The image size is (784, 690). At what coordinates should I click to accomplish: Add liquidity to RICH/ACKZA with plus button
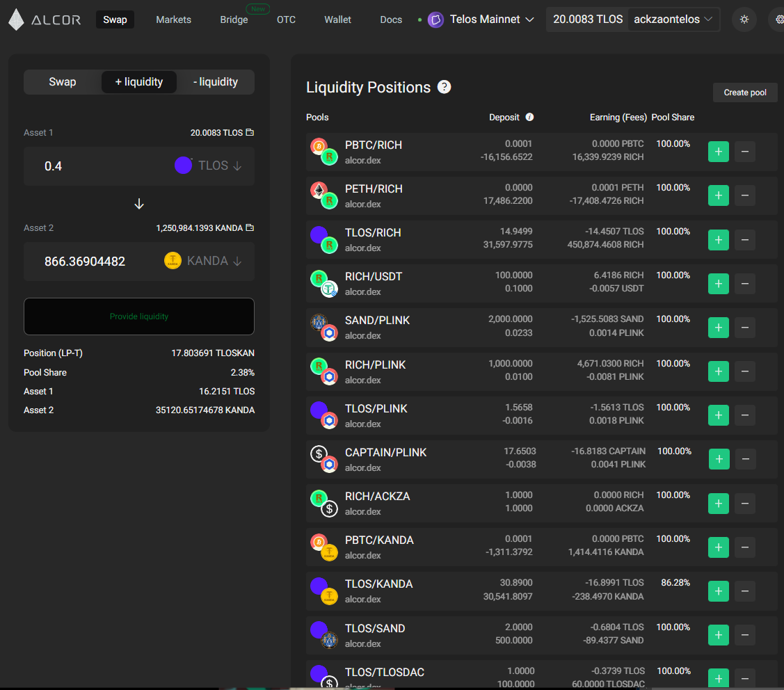click(719, 503)
